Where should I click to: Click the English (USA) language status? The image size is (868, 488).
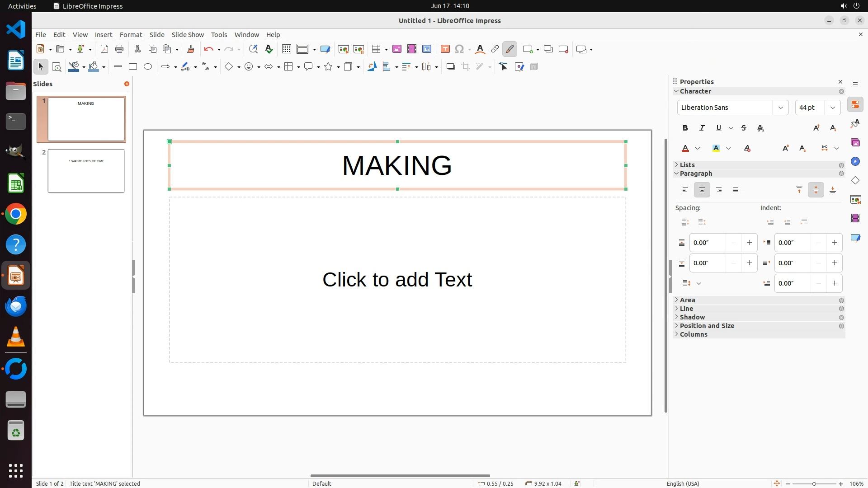click(x=683, y=483)
